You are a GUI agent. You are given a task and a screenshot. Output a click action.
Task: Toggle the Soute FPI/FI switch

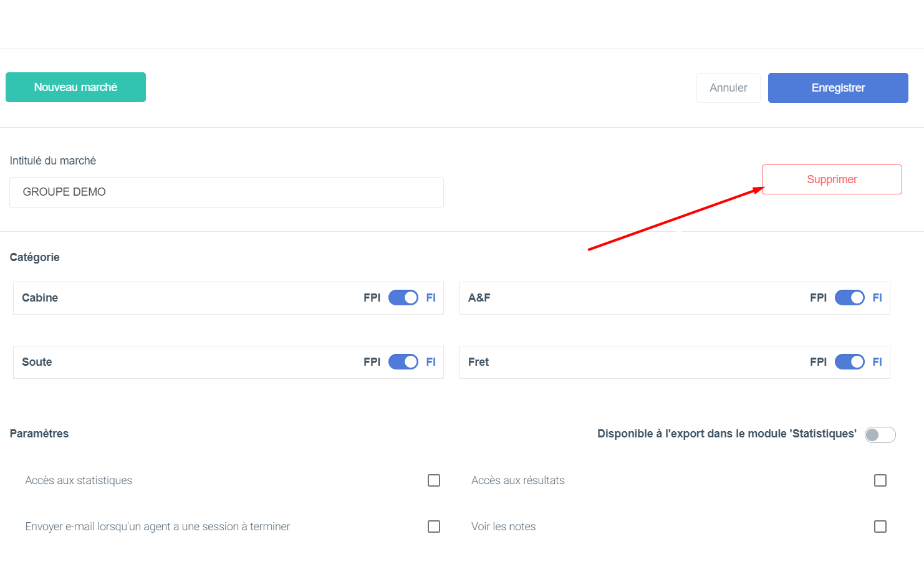click(x=403, y=362)
